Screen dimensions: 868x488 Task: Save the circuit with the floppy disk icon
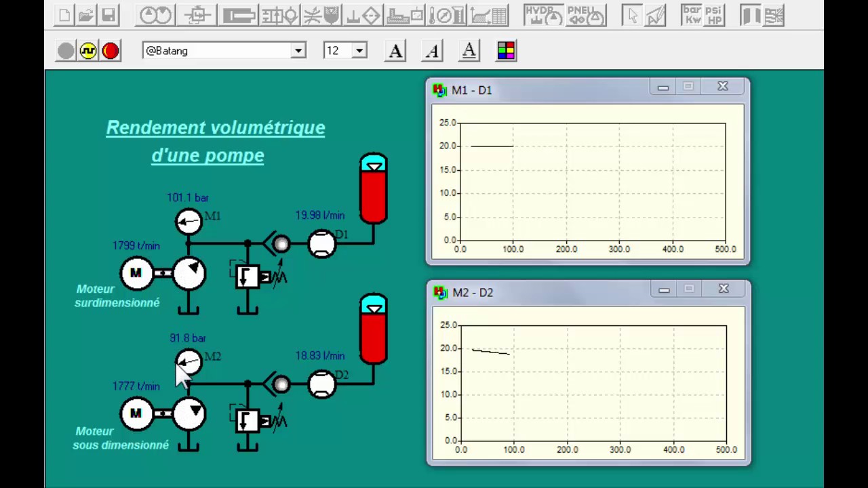click(108, 15)
